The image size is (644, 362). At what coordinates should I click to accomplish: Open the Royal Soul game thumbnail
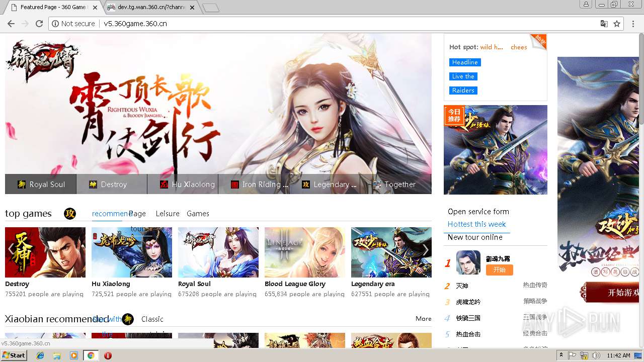(x=218, y=252)
